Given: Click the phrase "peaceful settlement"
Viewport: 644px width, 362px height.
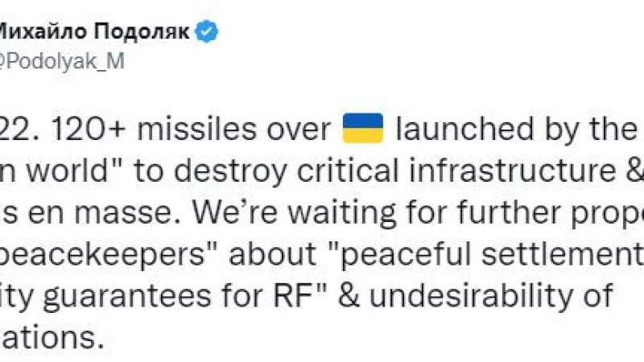Looking at the screenshot, I should 493,254.
